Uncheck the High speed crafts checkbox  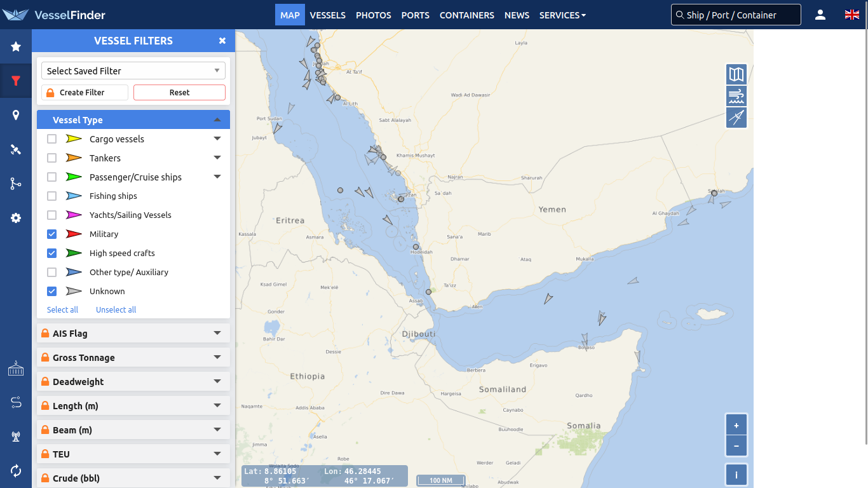tap(52, 253)
